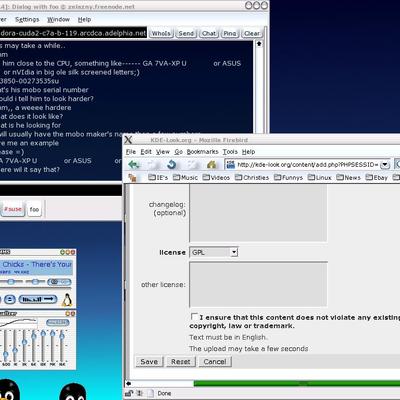Reload the page in Firebird

171,164
